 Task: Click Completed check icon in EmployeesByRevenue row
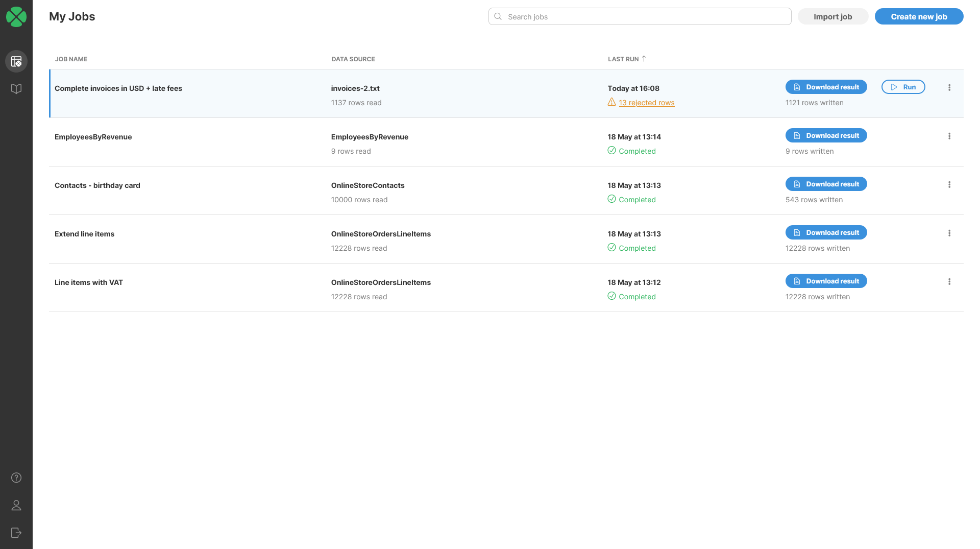pos(611,151)
